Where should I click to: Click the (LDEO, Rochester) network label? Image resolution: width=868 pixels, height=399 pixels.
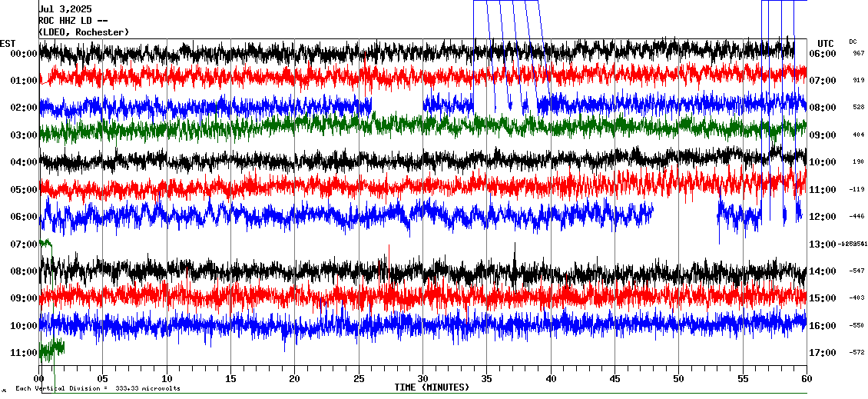pyautogui.click(x=84, y=32)
